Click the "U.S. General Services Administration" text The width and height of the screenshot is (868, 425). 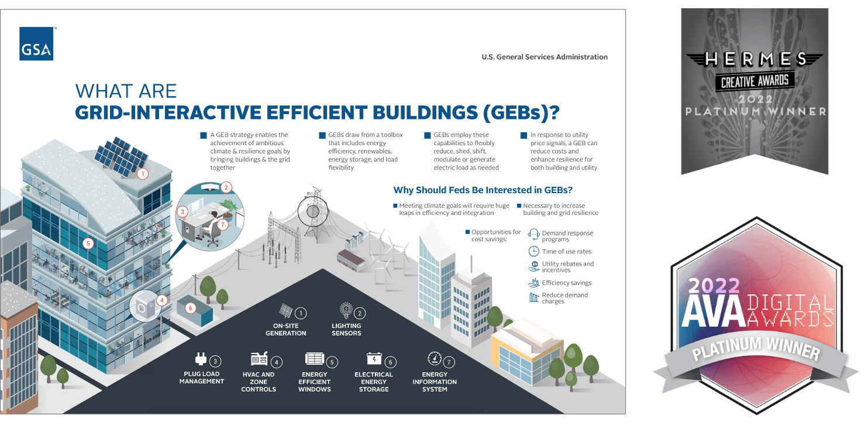tap(545, 57)
